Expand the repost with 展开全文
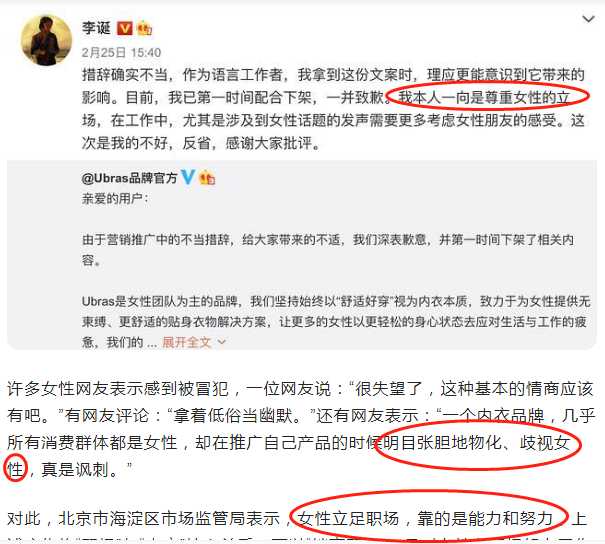The height and width of the screenshot is (544, 605). click(186, 342)
